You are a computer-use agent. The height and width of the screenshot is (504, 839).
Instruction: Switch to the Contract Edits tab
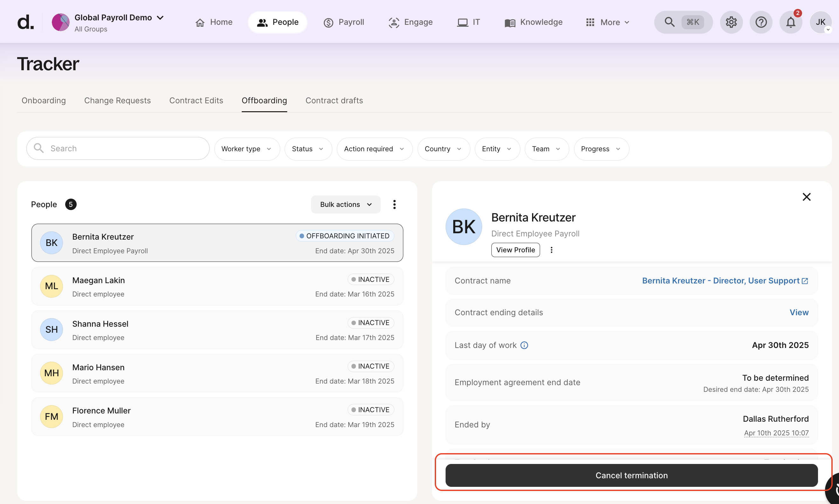[x=196, y=100]
